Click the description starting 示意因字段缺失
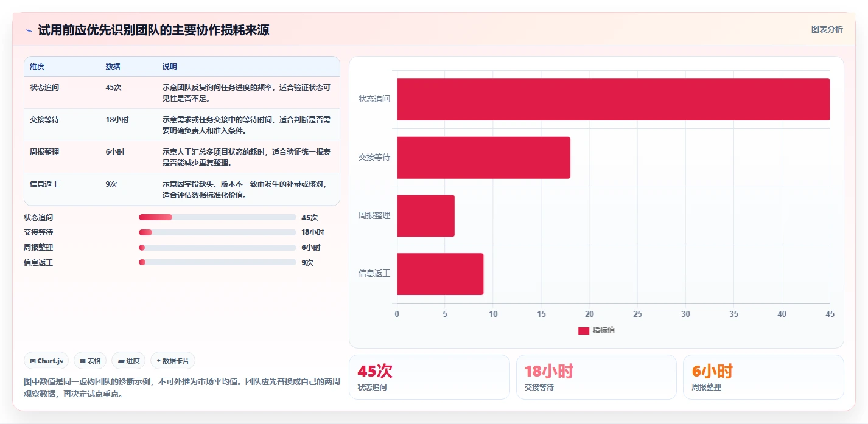The height and width of the screenshot is (424, 868). click(245, 190)
